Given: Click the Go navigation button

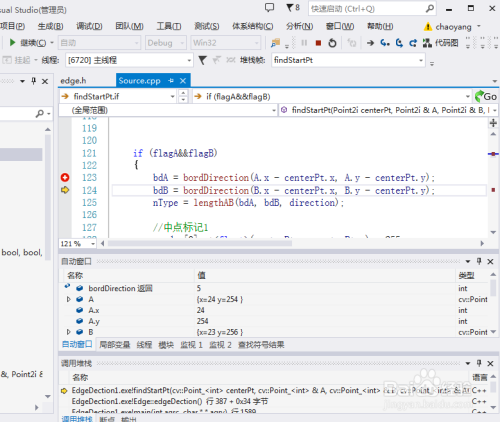Looking at the screenshot, I should click(x=486, y=97).
